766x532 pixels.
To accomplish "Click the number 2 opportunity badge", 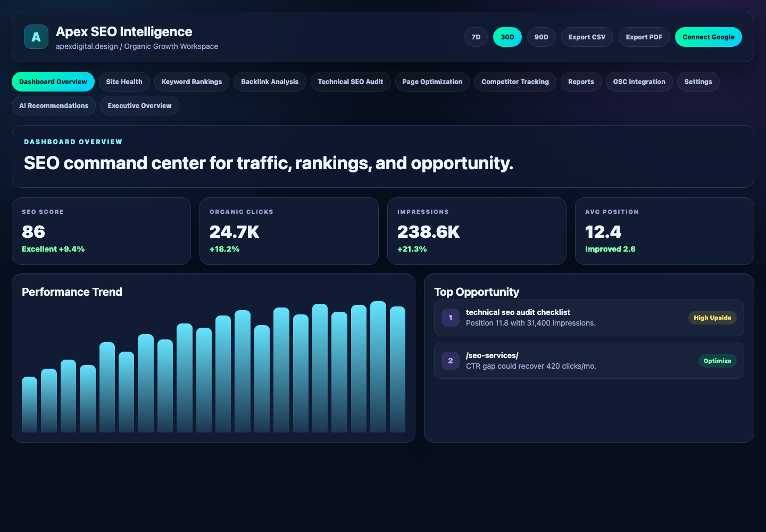I will [x=451, y=361].
